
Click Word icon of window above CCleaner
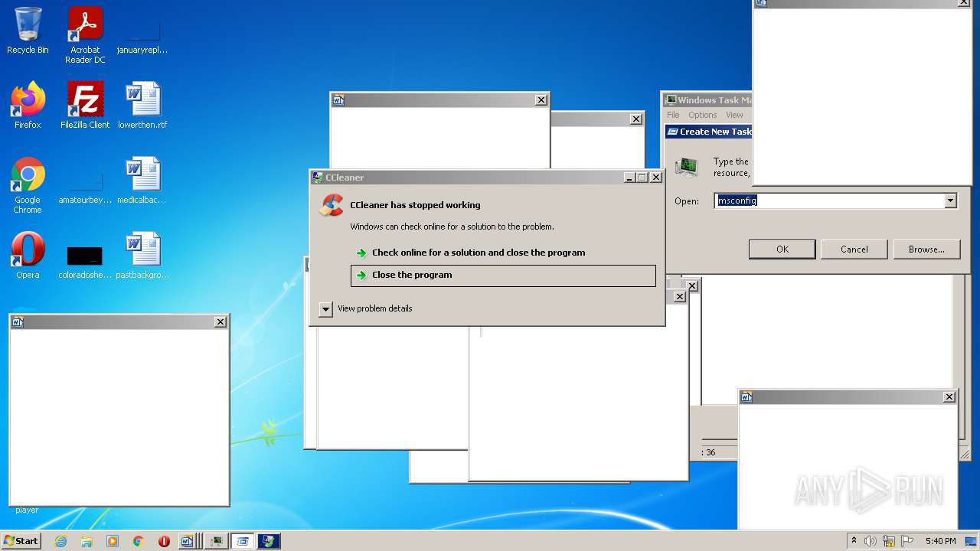(x=338, y=100)
